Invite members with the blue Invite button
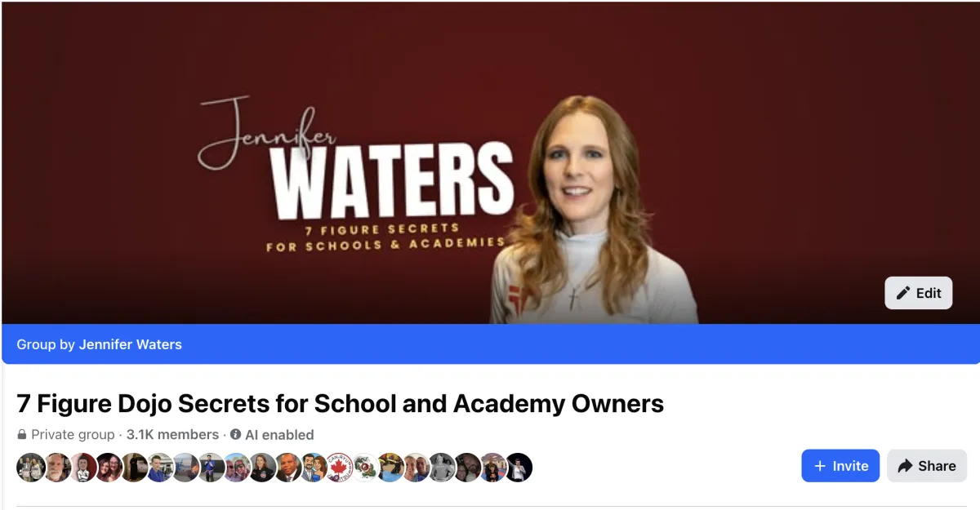The width and height of the screenshot is (980, 510). click(840, 466)
